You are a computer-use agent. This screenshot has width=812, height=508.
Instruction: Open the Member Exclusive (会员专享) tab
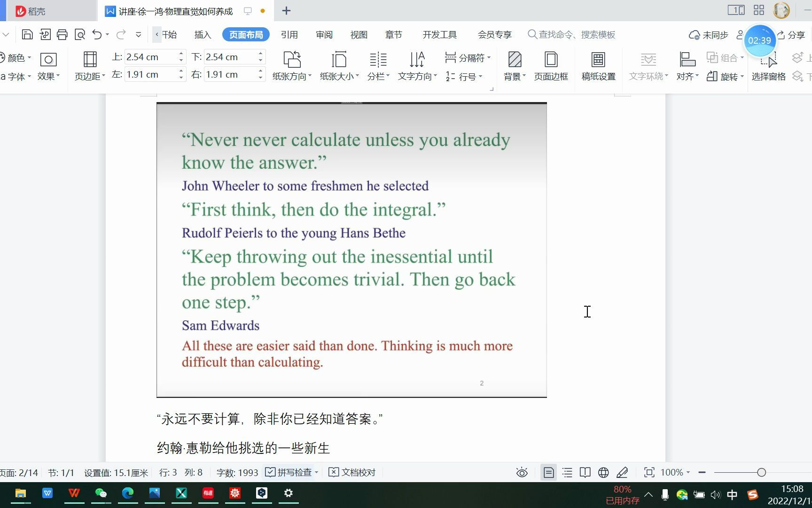[495, 35]
